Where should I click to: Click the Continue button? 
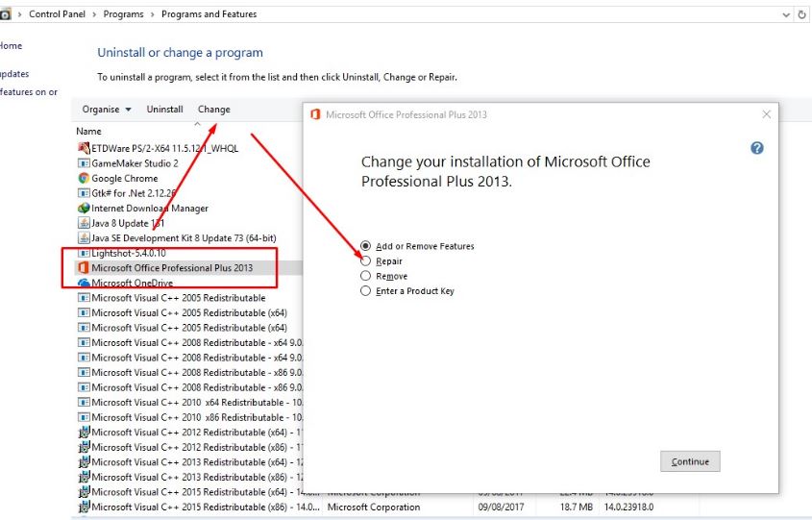[x=690, y=461]
